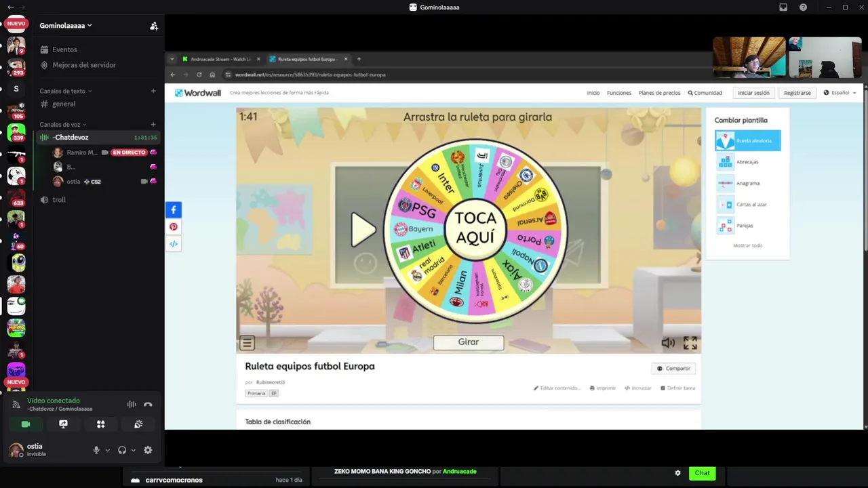Screen dimensions: 868x488
Task: Open ostia user profile avatar
Action: click(16, 450)
